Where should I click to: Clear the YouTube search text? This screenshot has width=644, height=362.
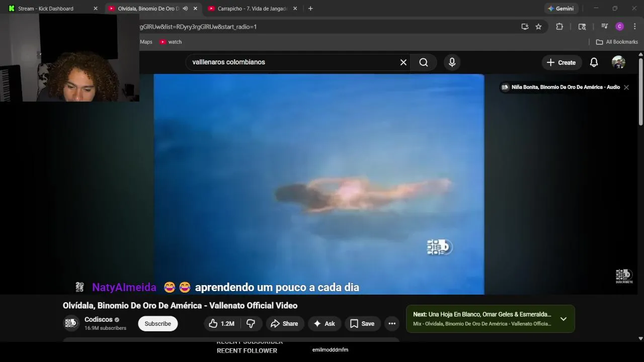pos(403,62)
